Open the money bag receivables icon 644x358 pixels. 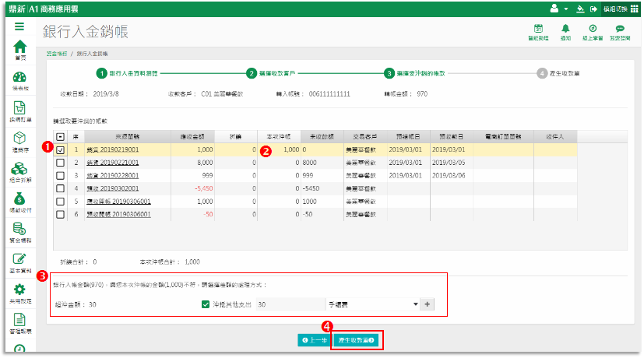coord(19,199)
